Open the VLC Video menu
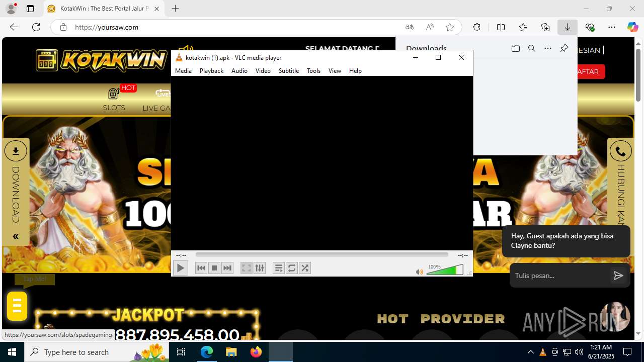Image resolution: width=644 pixels, height=362 pixels. [263, 71]
